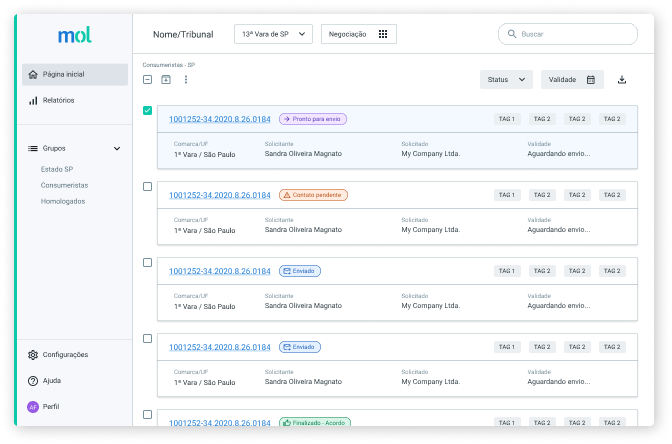
Task: Open the Validade date filter
Action: point(572,80)
